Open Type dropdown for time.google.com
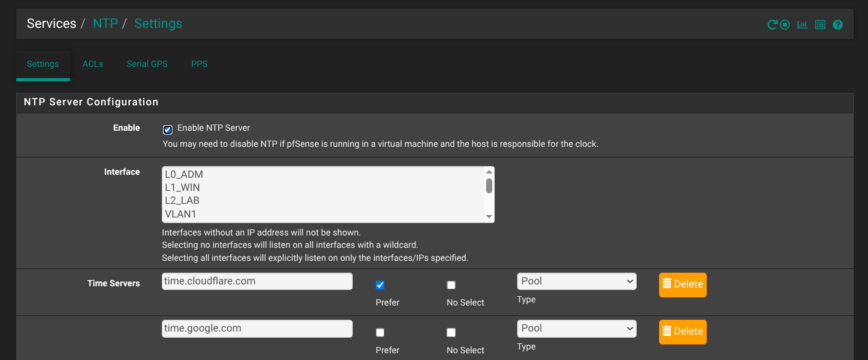The image size is (868, 360). pos(576,328)
